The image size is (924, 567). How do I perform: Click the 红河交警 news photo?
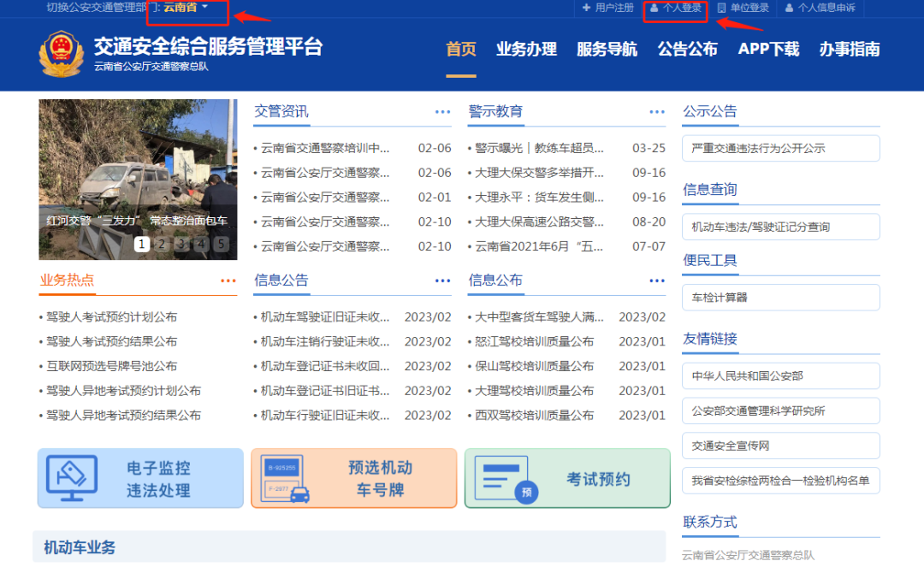coord(138,180)
